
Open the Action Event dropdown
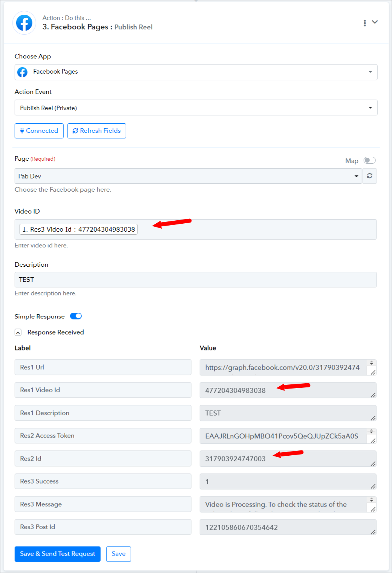pos(196,108)
